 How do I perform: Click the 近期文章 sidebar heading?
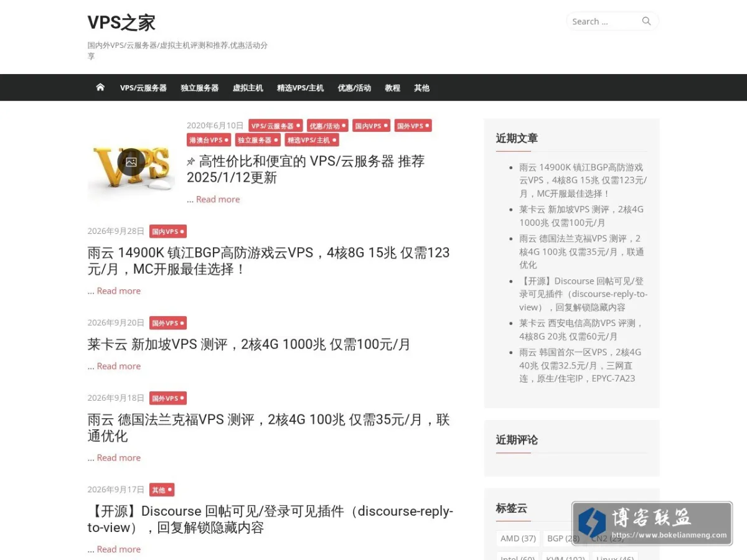point(517,138)
